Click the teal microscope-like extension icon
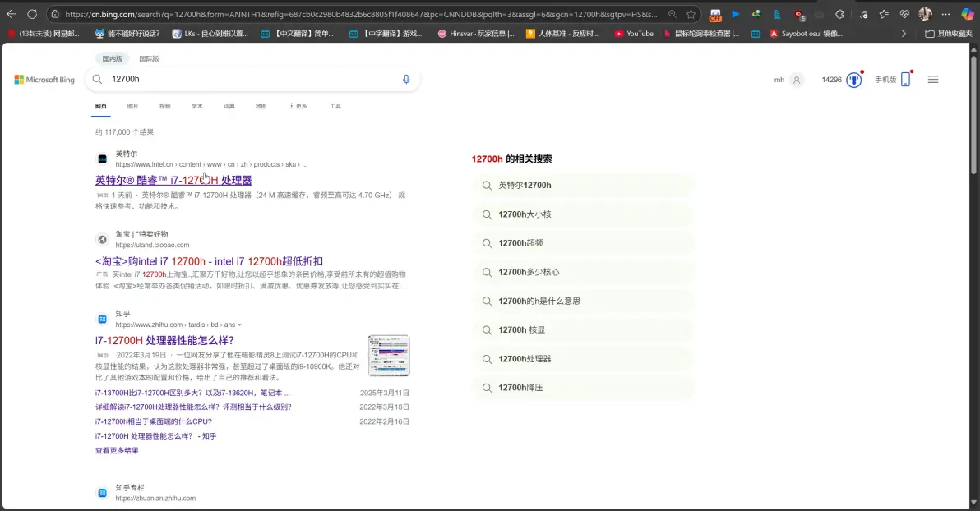This screenshot has height=511, width=980. coord(777,14)
